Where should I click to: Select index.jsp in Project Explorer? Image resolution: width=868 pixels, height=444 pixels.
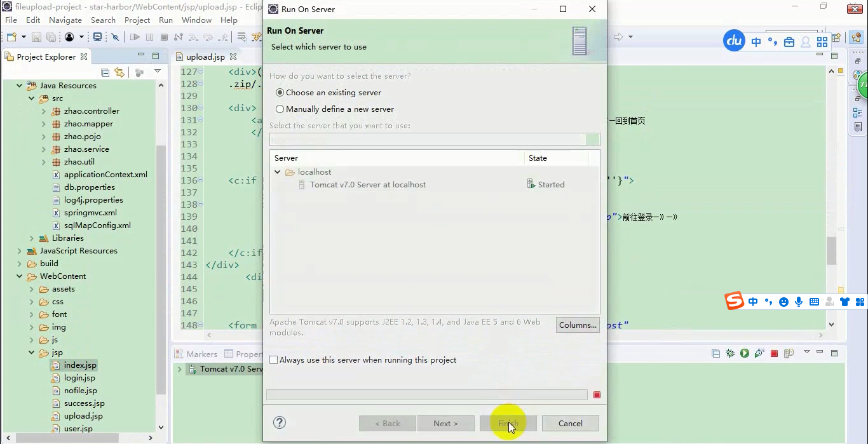pos(80,365)
